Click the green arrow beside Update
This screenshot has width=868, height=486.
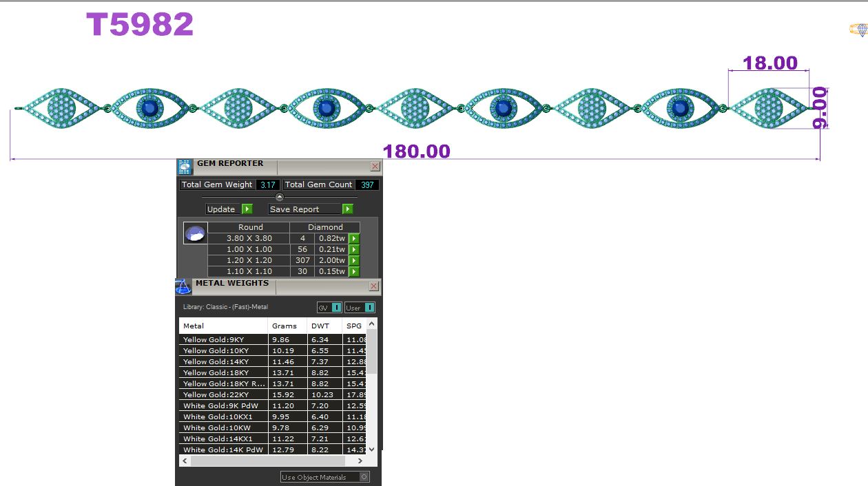coord(248,209)
